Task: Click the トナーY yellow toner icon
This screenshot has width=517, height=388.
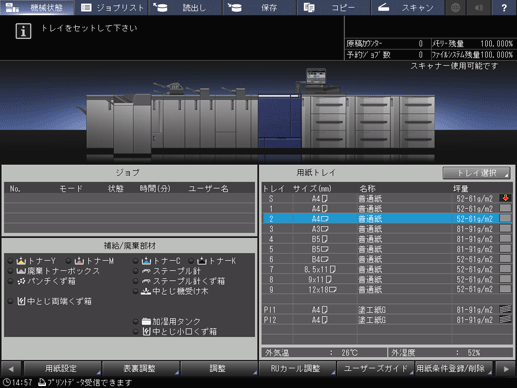Action: click(21, 261)
